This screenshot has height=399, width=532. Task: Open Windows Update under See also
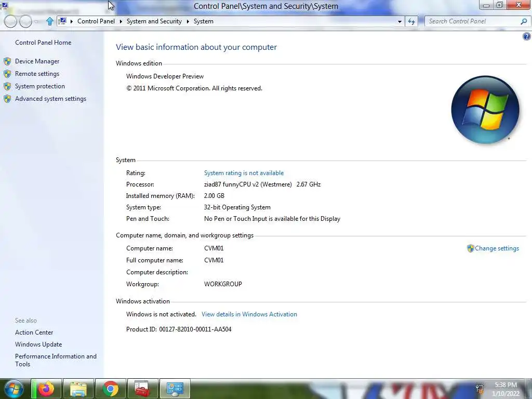point(38,344)
